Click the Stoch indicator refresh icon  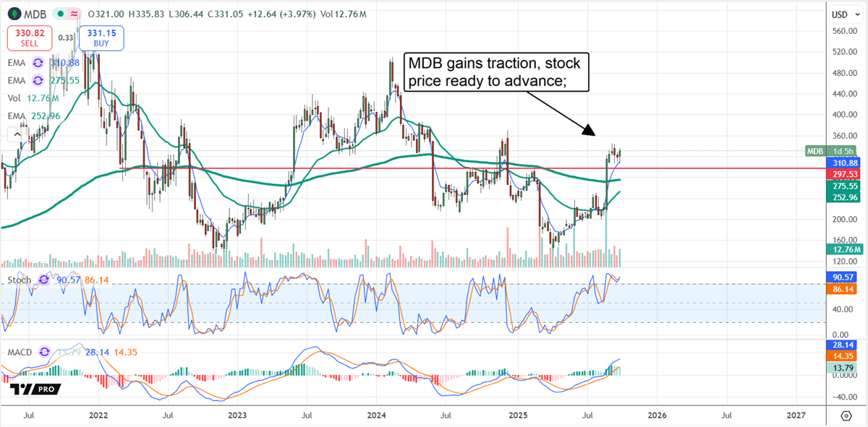tap(43, 280)
